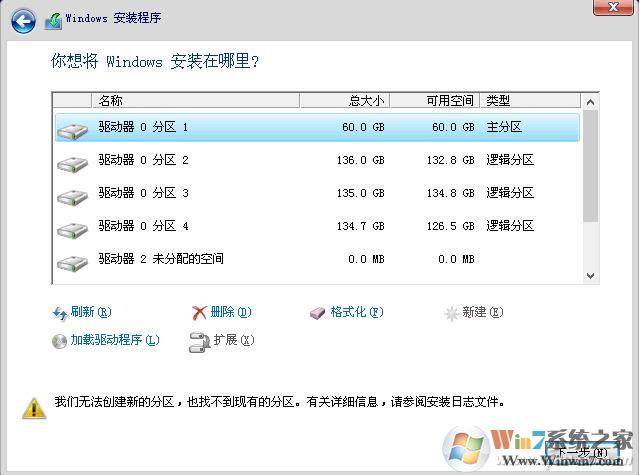Screen dimensions: 640x475
Task: Select row 驱动器 0 分区 2
Action: tap(317, 160)
